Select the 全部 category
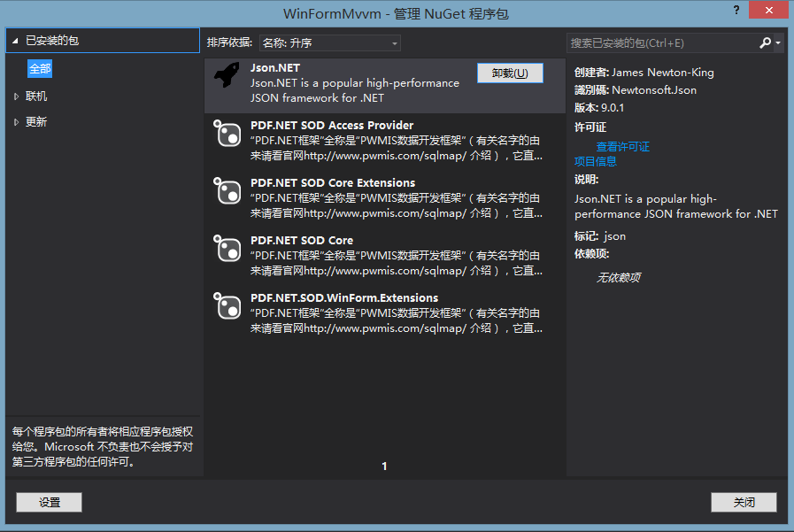 coord(40,69)
